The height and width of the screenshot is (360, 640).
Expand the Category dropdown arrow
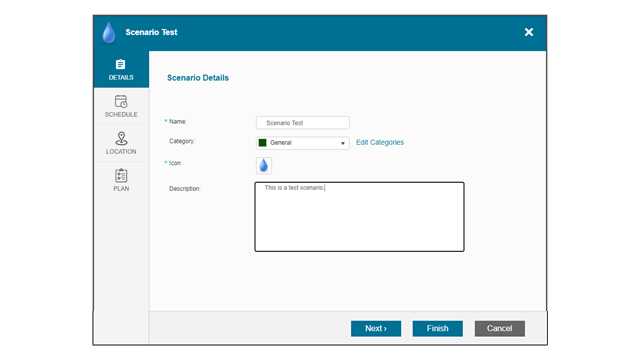[x=343, y=143]
